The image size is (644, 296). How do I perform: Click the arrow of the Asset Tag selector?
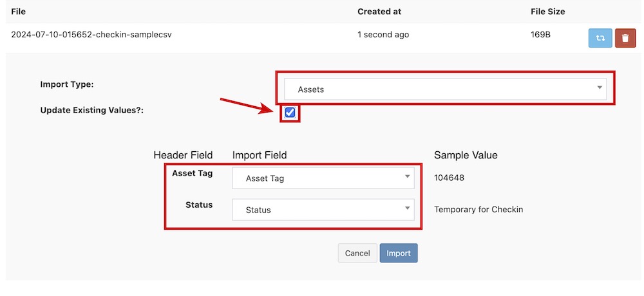pyautogui.click(x=407, y=177)
